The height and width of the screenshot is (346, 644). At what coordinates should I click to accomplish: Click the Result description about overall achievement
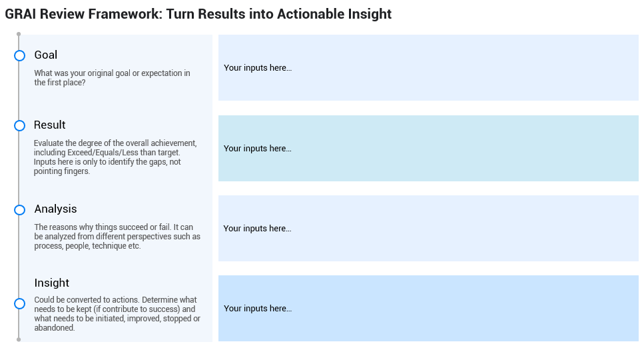point(115,157)
